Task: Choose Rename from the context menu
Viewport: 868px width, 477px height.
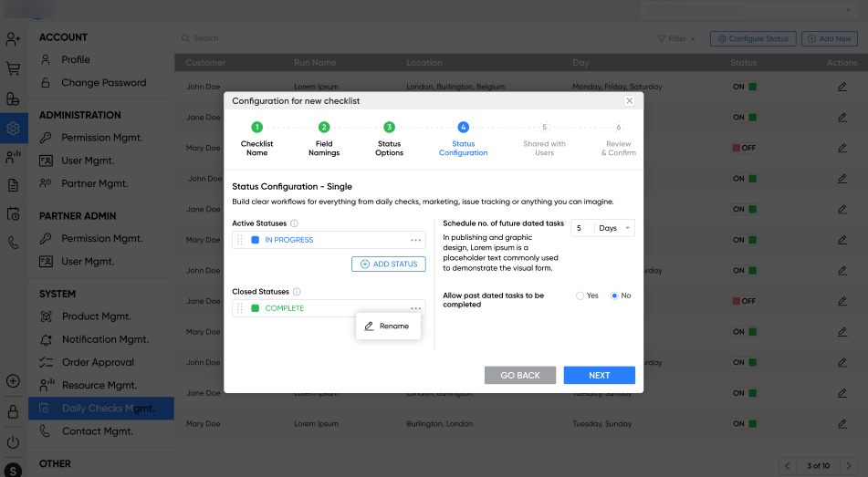Action: pos(388,326)
